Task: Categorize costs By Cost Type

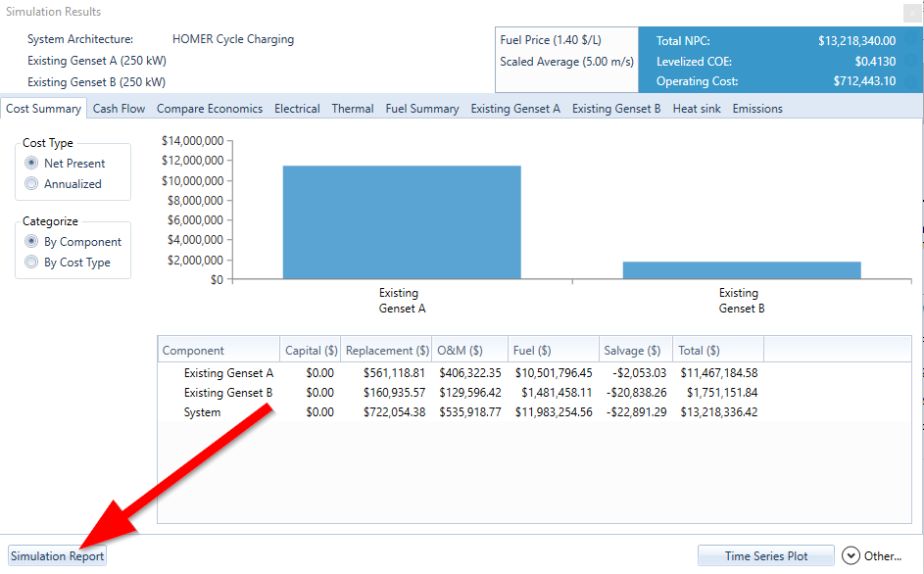Action: point(32,263)
